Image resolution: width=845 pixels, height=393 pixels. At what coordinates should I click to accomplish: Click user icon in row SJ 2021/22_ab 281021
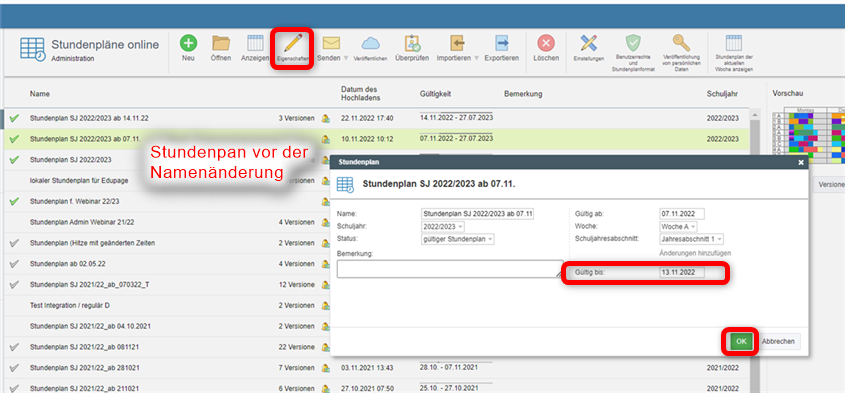[x=325, y=368]
